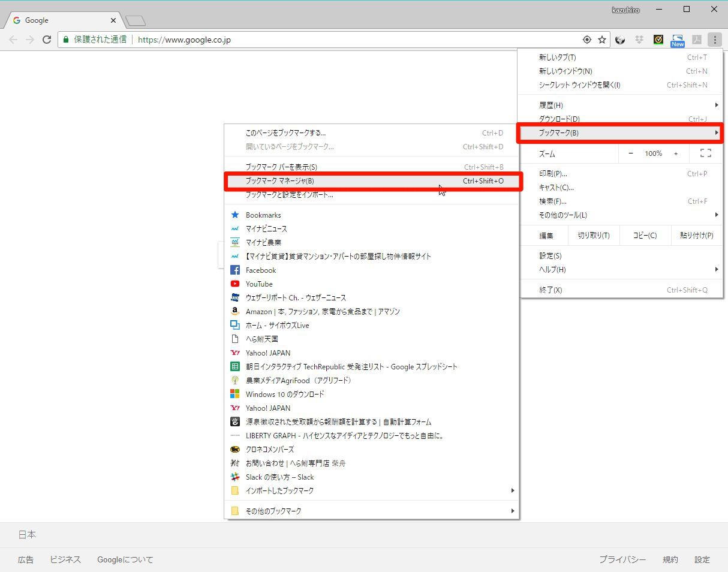Screen dimensions: 728x572
Task: Open シークレット ウィンドウを開く(I)
Action: click(x=621, y=85)
